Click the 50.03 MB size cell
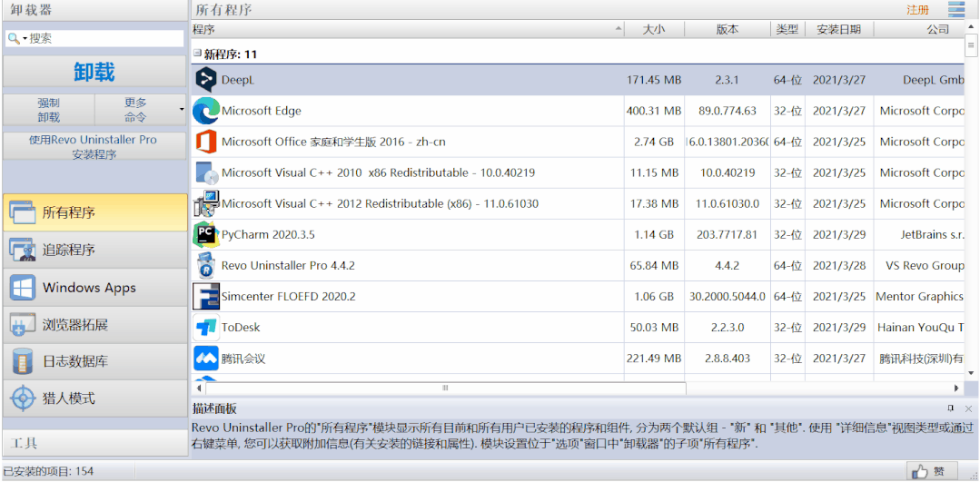 (x=654, y=327)
